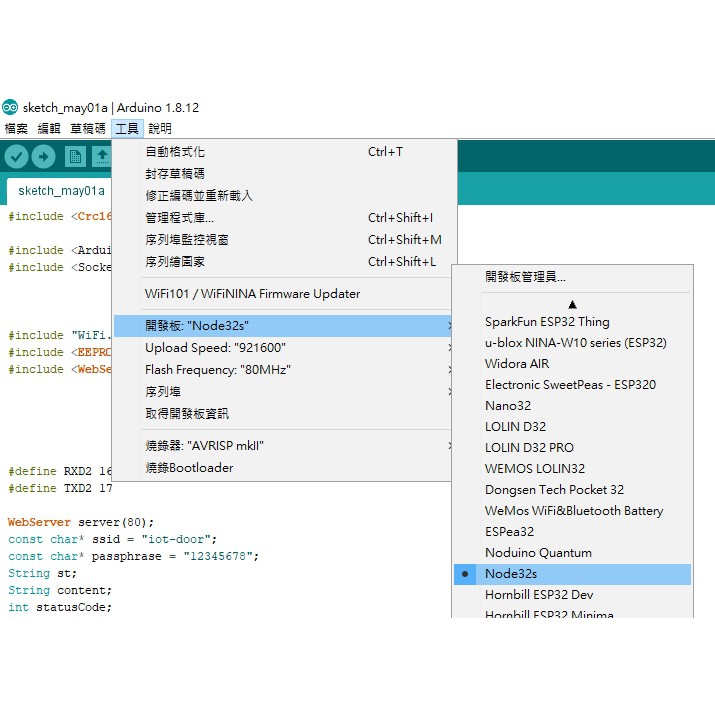Open the 草稿碼 menu
This screenshot has height=715, width=715.
point(88,129)
